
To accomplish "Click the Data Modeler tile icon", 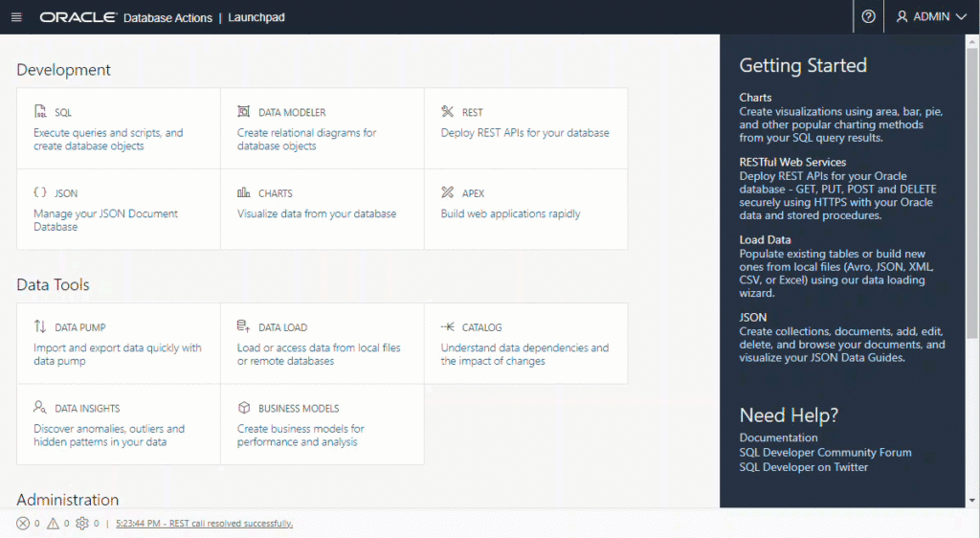I will pyautogui.click(x=244, y=112).
